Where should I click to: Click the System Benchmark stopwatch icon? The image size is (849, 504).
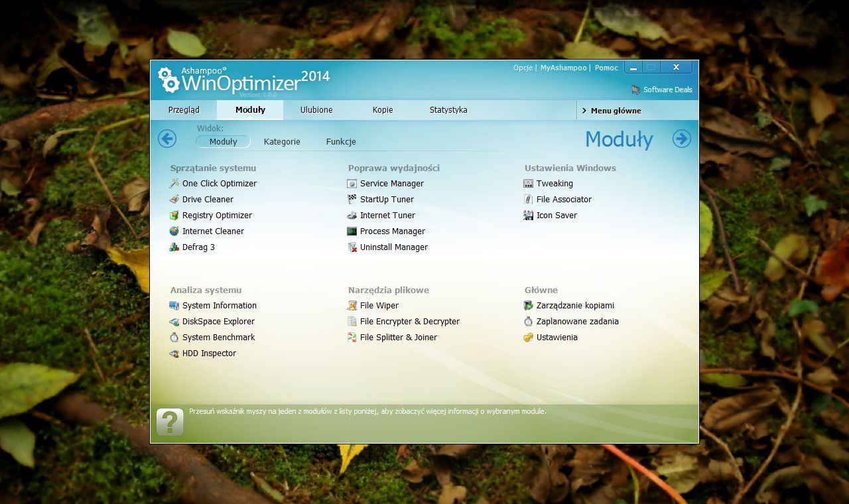[174, 338]
